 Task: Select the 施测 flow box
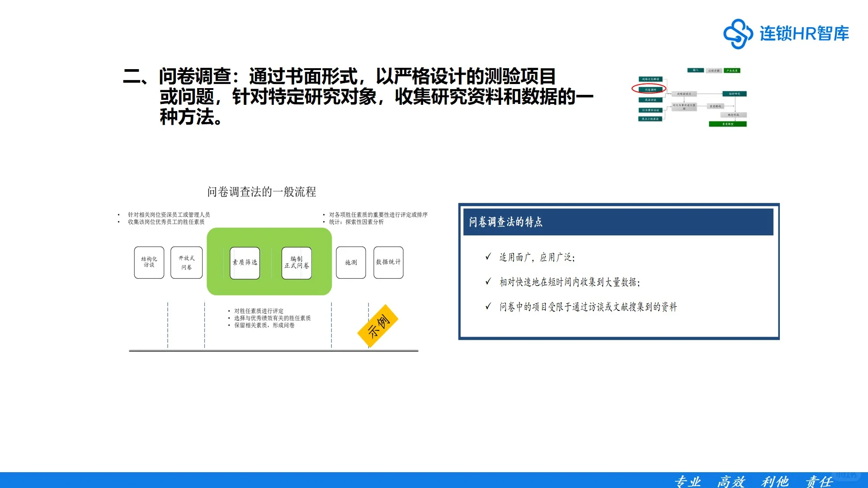351,262
